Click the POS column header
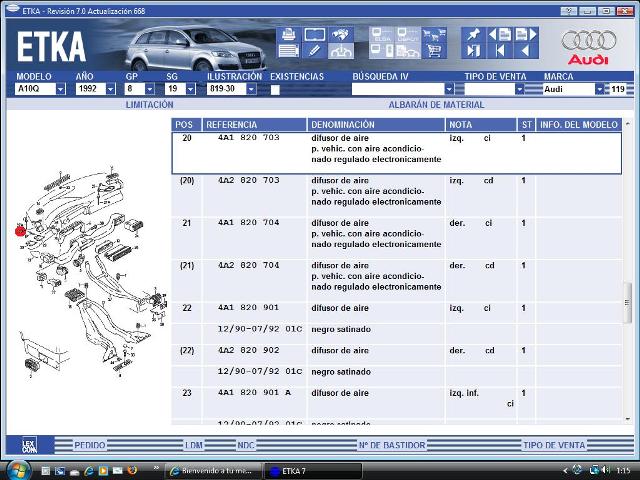The width and height of the screenshot is (640, 480). click(186, 124)
